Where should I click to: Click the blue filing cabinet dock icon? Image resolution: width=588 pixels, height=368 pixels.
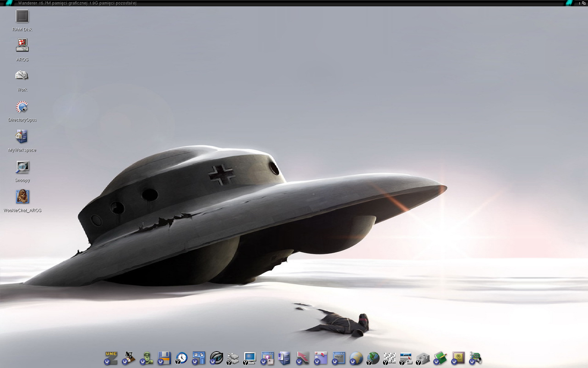click(x=284, y=358)
